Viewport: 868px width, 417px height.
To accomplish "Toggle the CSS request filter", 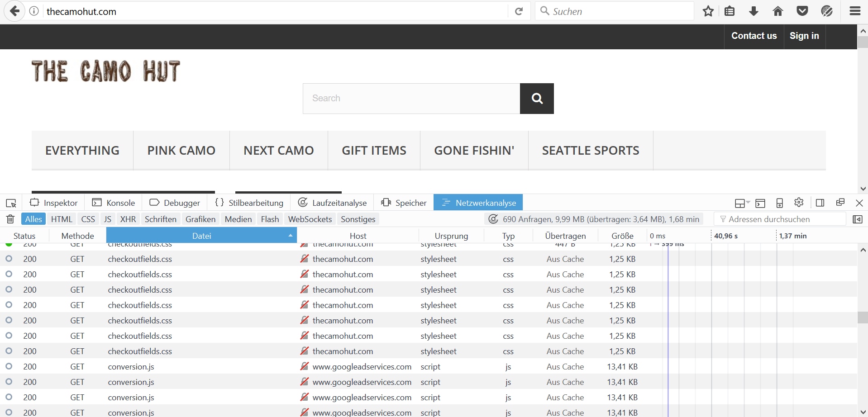I will [88, 219].
